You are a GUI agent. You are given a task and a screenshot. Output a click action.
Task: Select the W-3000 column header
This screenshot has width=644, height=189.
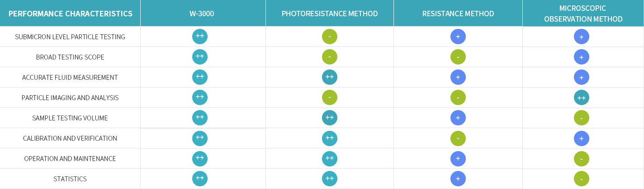202,14
